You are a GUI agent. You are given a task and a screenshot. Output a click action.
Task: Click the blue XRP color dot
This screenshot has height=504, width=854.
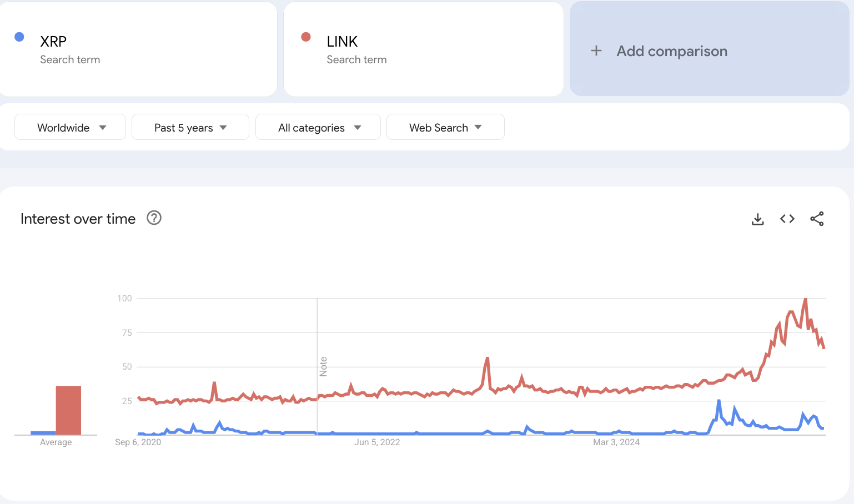click(x=19, y=37)
